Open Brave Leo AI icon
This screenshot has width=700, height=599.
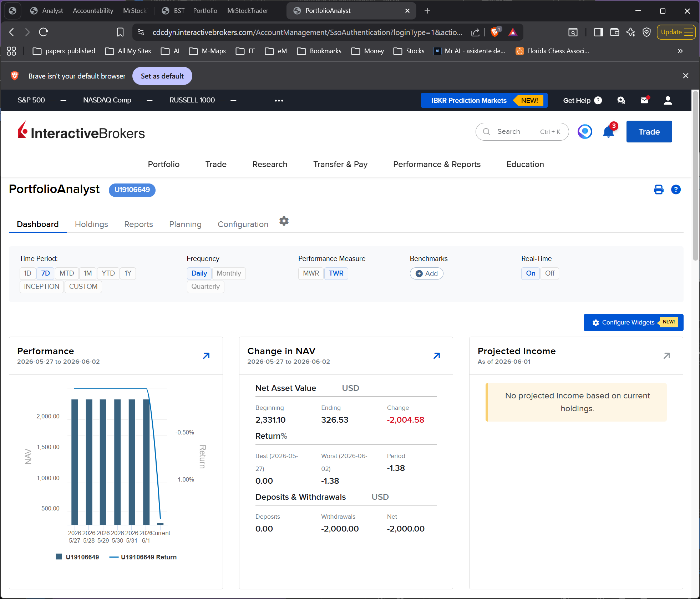tap(631, 32)
